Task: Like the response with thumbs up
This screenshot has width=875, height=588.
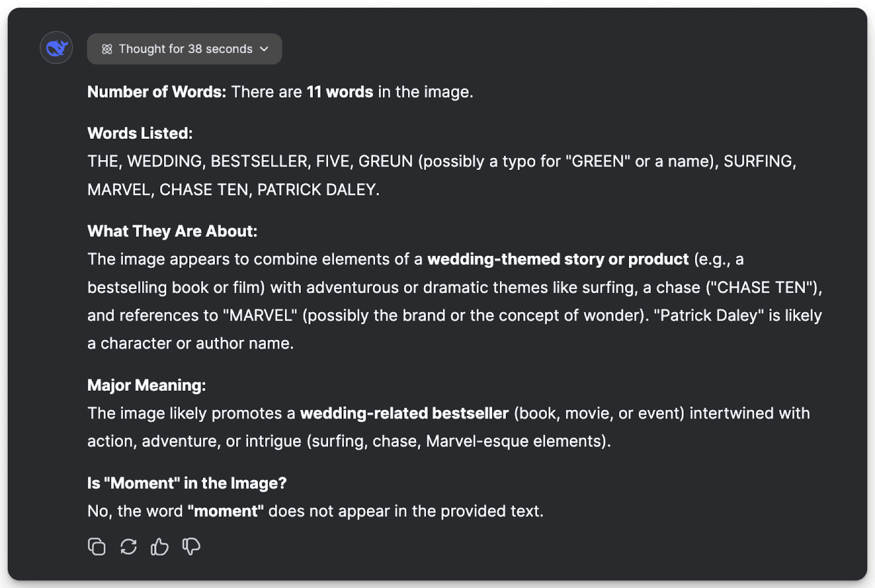Action: (160, 546)
